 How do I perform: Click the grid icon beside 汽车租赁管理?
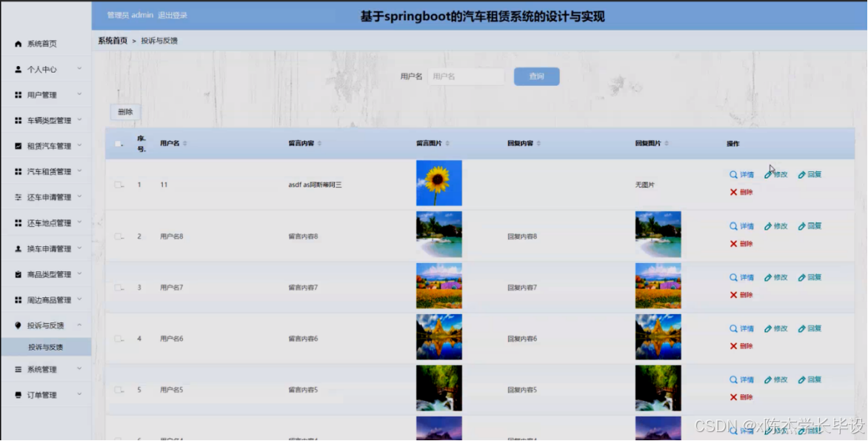[19, 172]
